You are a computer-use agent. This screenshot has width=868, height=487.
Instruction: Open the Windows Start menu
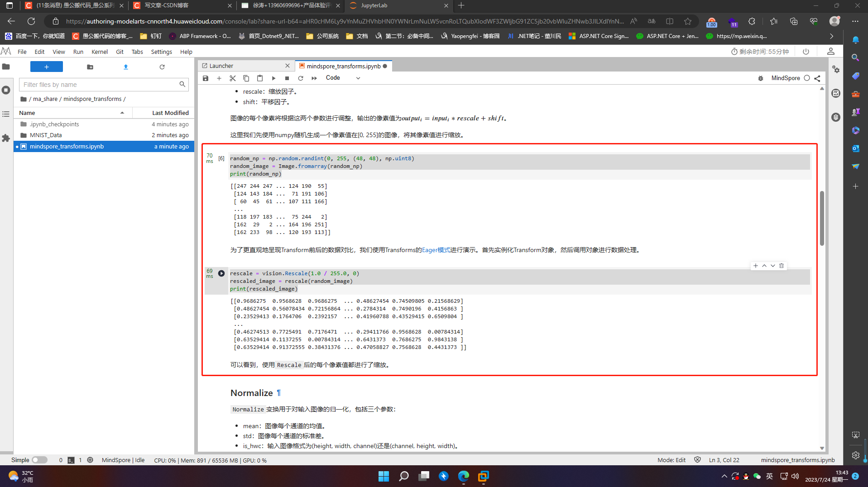coord(384,476)
